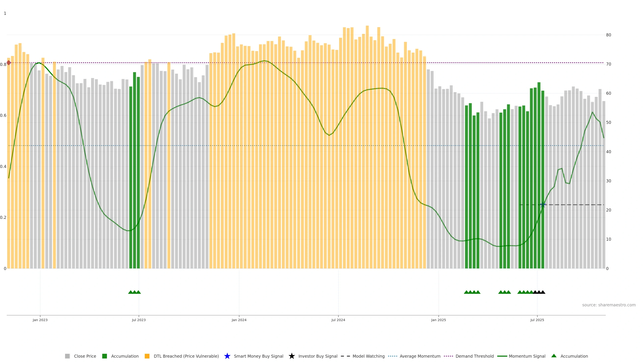Click the dashed Model Watching legend line icon

coord(345,356)
